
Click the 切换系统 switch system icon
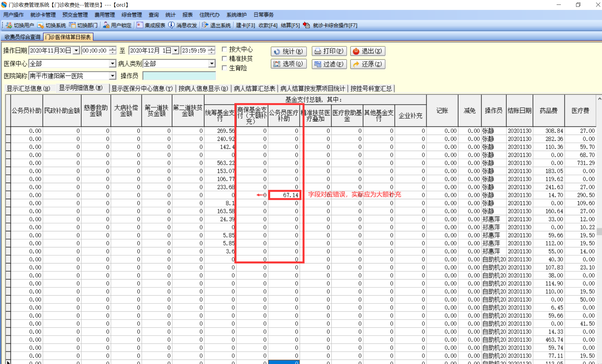(x=41, y=25)
